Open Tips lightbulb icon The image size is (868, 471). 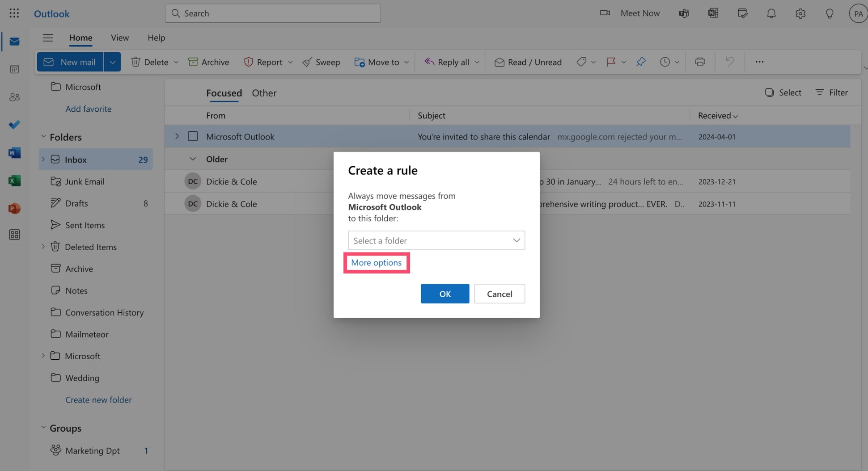coord(830,13)
